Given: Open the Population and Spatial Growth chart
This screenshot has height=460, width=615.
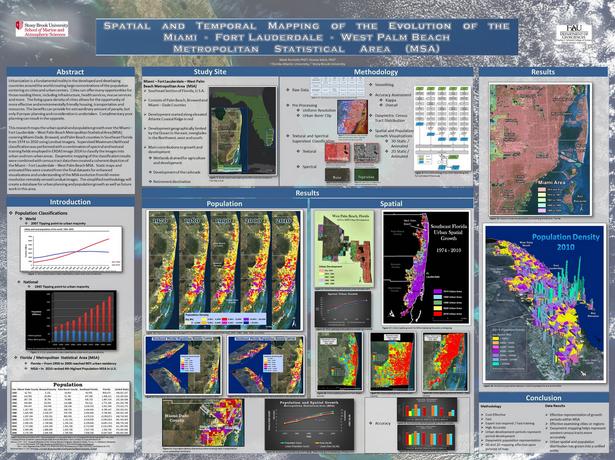Looking at the screenshot, I should coord(309,424).
